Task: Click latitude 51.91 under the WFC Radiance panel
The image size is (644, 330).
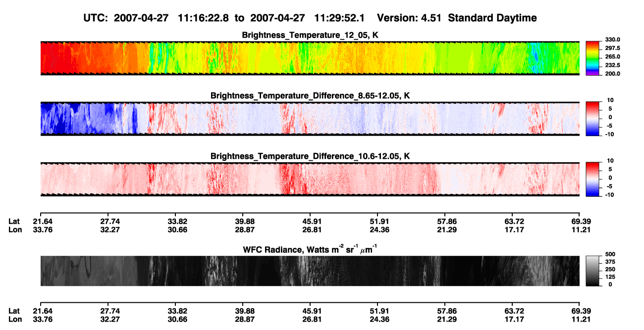Action: [x=377, y=311]
